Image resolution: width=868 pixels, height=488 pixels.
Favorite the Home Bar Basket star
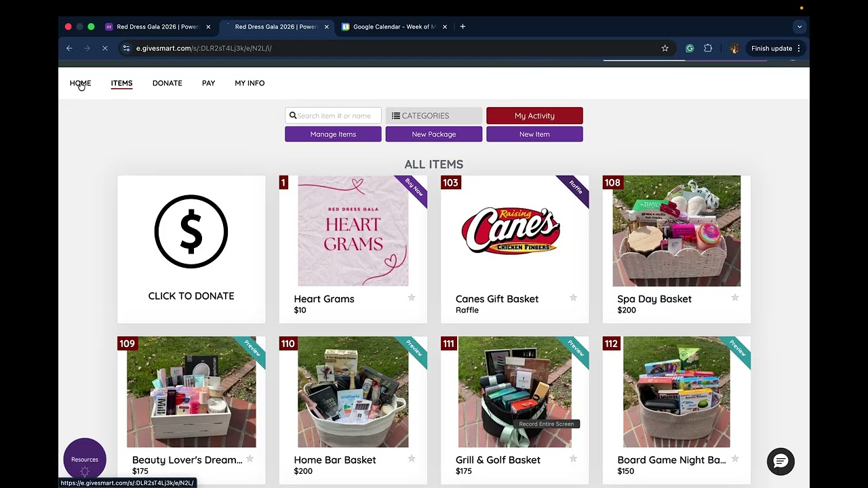coord(411,459)
